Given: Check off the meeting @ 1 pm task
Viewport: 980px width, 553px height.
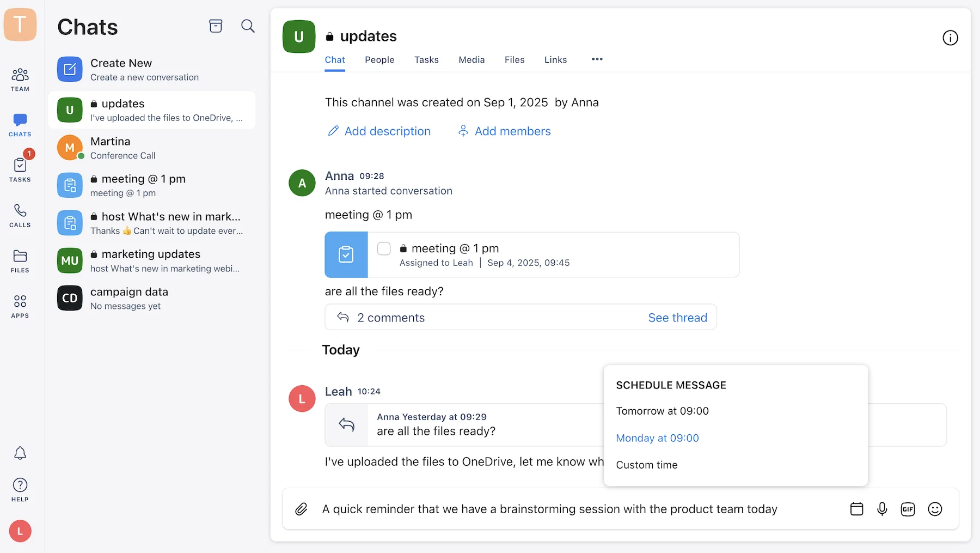Looking at the screenshot, I should [x=384, y=248].
